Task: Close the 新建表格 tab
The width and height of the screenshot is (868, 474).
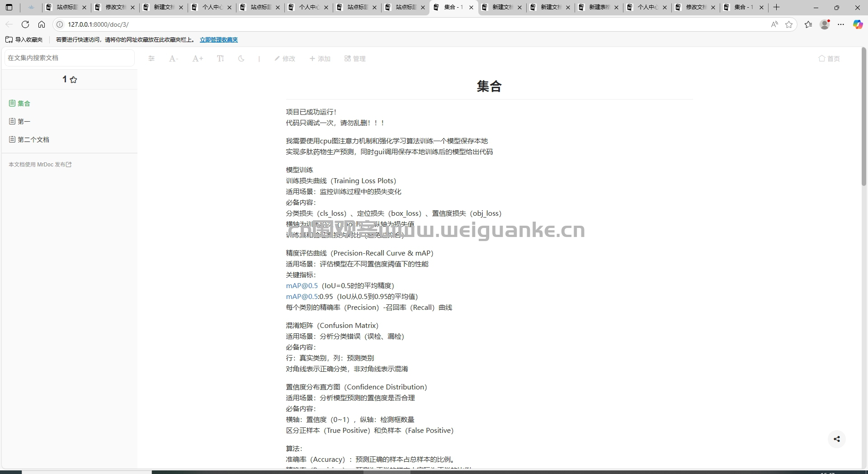Action: [x=616, y=7]
